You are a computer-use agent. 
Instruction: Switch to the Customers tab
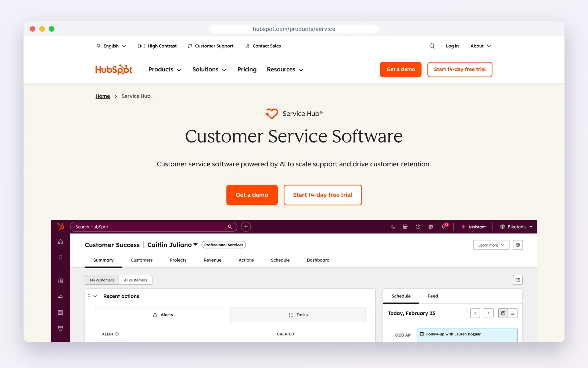coord(141,260)
